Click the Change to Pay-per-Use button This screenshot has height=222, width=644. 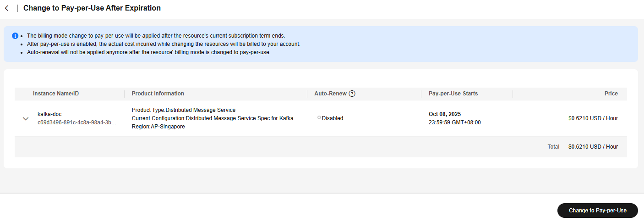click(597, 211)
